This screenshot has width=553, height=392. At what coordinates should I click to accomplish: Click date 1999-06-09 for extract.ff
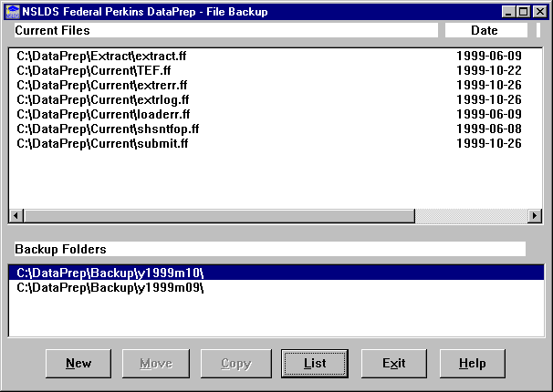pos(489,56)
